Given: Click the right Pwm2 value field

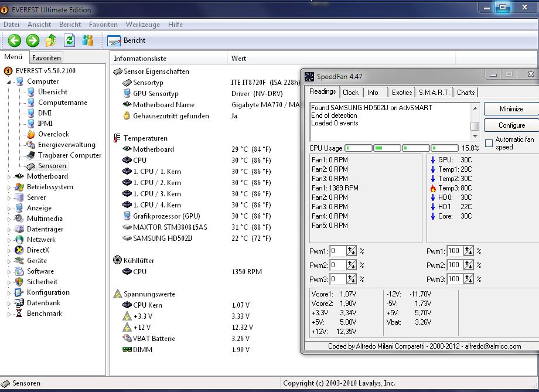Looking at the screenshot, I should point(455,265).
